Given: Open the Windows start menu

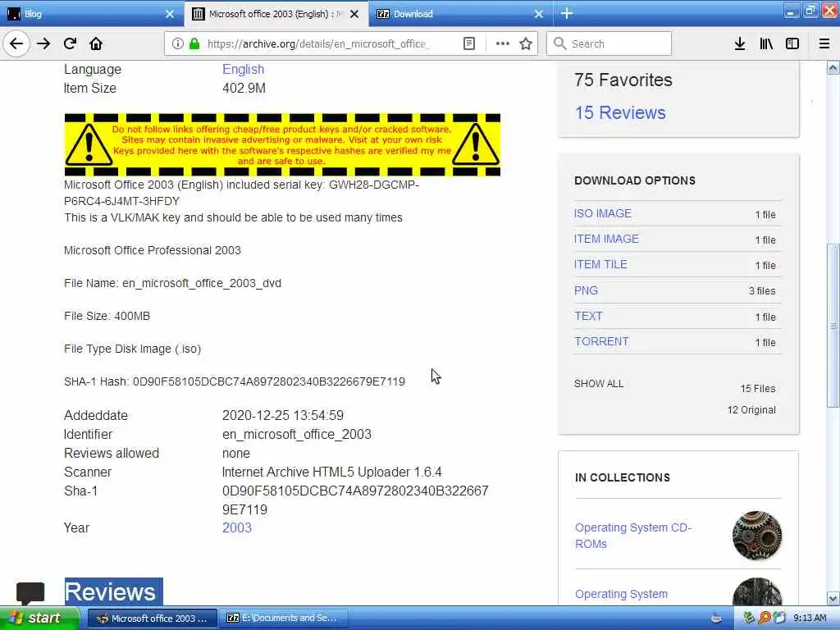Looking at the screenshot, I should (39, 619).
